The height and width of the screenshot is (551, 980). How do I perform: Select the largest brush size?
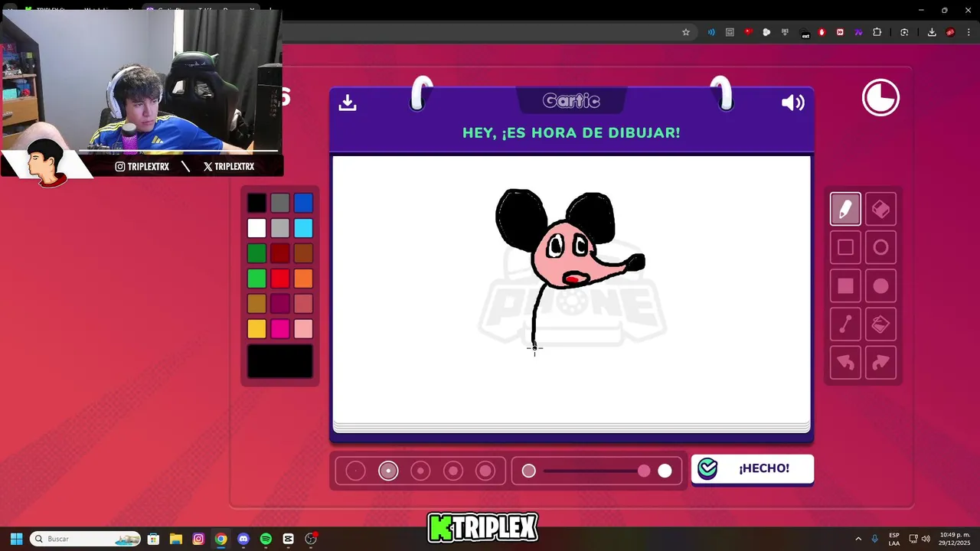tap(485, 471)
